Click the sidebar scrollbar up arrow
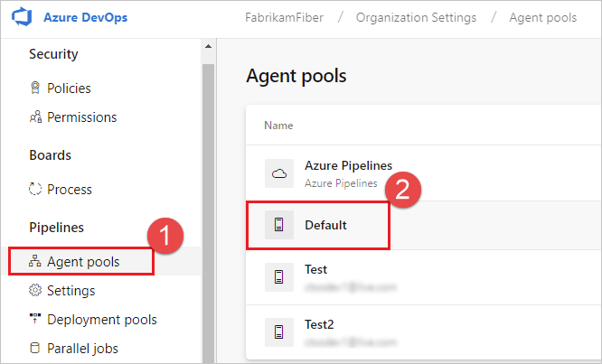The width and height of the screenshot is (602, 364). [x=209, y=44]
